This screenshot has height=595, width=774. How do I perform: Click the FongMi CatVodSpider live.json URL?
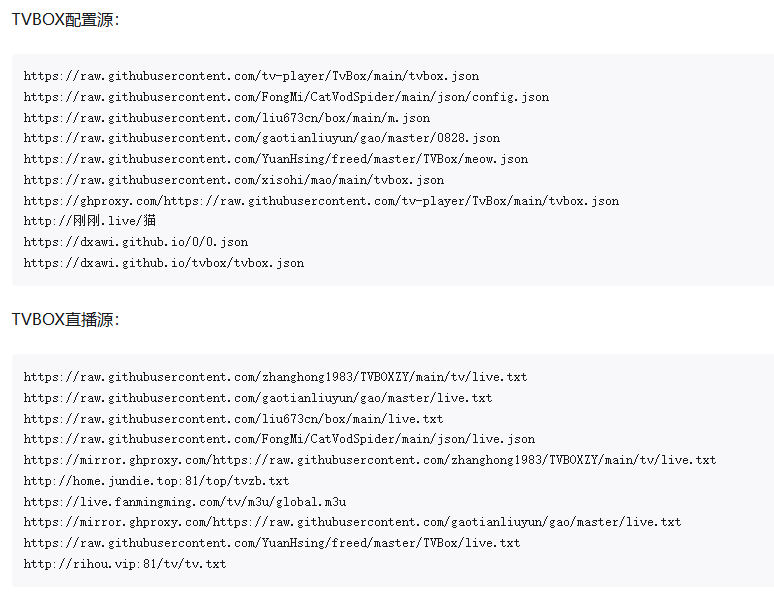click(279, 439)
